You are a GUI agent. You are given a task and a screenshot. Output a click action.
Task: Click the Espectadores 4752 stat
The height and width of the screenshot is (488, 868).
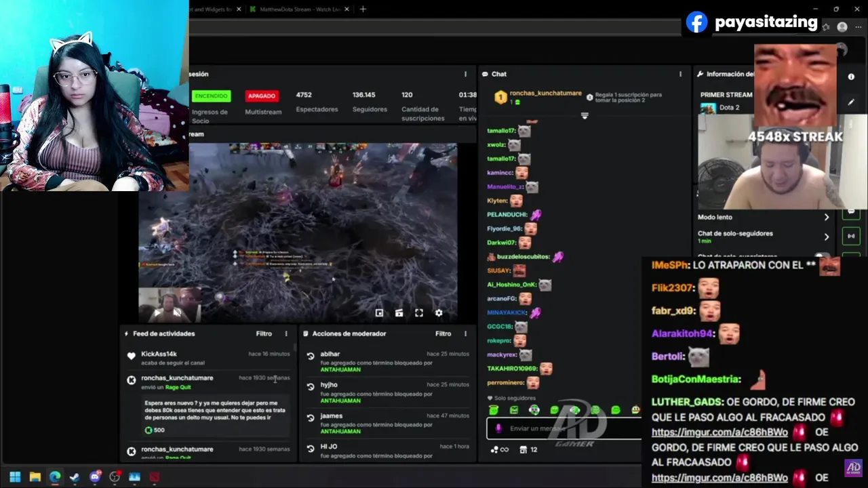click(x=317, y=102)
